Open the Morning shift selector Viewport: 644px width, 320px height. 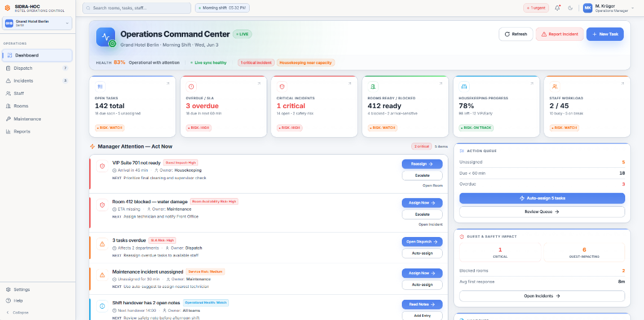(222, 8)
